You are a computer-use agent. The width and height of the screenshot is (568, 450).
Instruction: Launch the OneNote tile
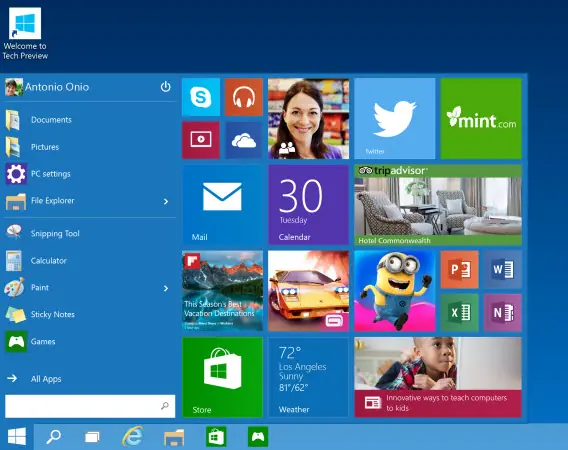point(503,313)
